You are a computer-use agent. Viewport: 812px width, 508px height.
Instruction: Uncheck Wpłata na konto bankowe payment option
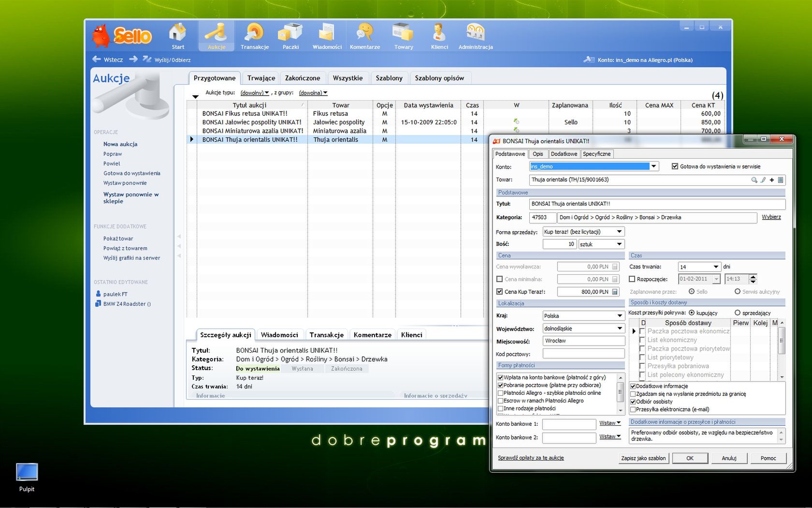point(501,377)
